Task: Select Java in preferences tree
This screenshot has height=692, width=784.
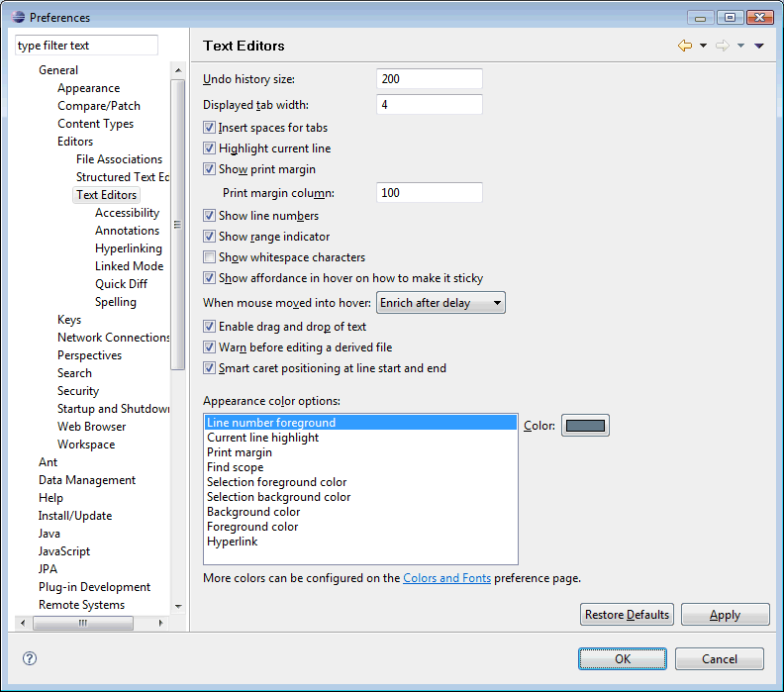Action: click(x=49, y=534)
